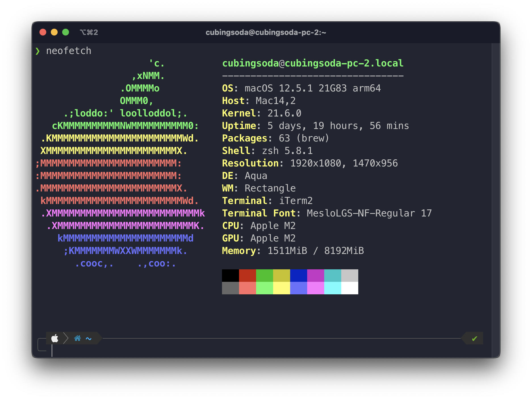The height and width of the screenshot is (400, 532).
Task: Click the olive yellow color block
Action: (282, 276)
